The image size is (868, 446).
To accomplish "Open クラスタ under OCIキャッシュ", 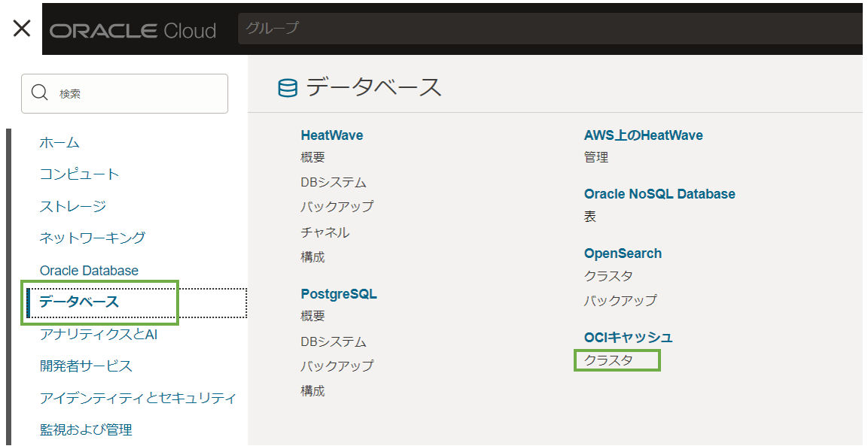I will pos(608,360).
